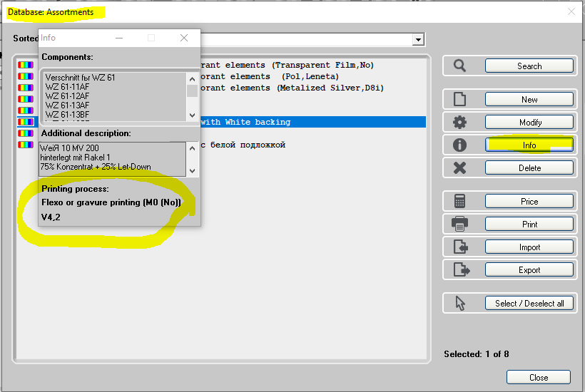585x392 pixels.
Task: Click the gear Modify icon
Action: 459,122
